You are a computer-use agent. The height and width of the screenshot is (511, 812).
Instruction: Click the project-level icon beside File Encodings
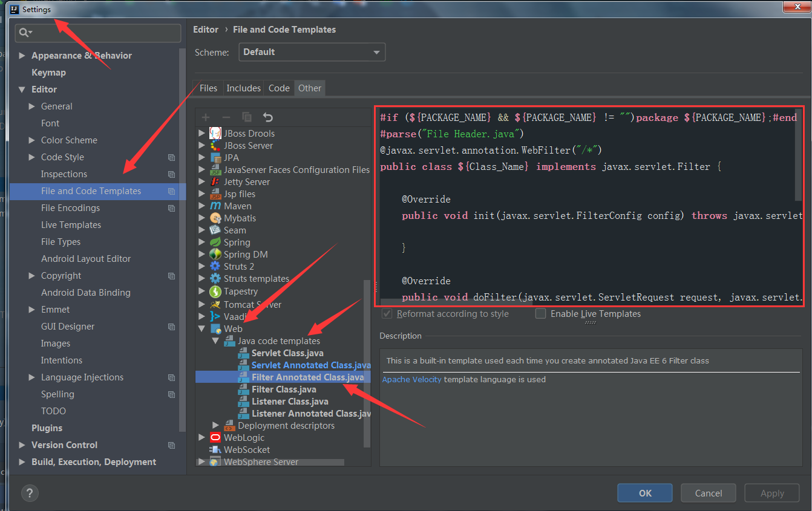[x=172, y=208]
